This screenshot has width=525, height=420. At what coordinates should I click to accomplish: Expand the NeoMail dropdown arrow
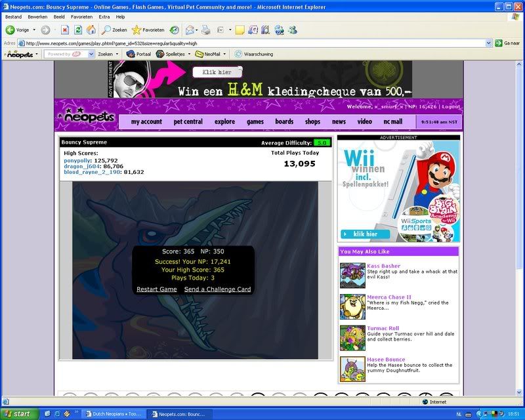pos(224,54)
